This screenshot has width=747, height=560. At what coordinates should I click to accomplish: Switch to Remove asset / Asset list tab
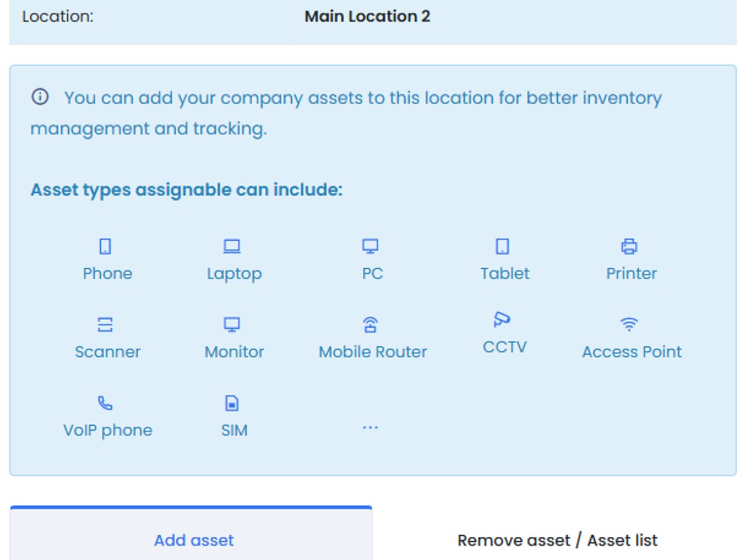557,540
